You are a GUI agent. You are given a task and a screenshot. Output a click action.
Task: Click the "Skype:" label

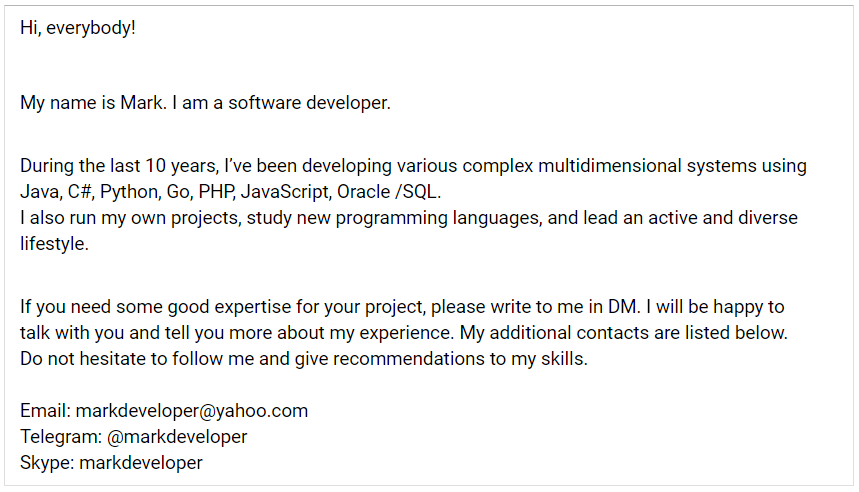[x=46, y=463]
